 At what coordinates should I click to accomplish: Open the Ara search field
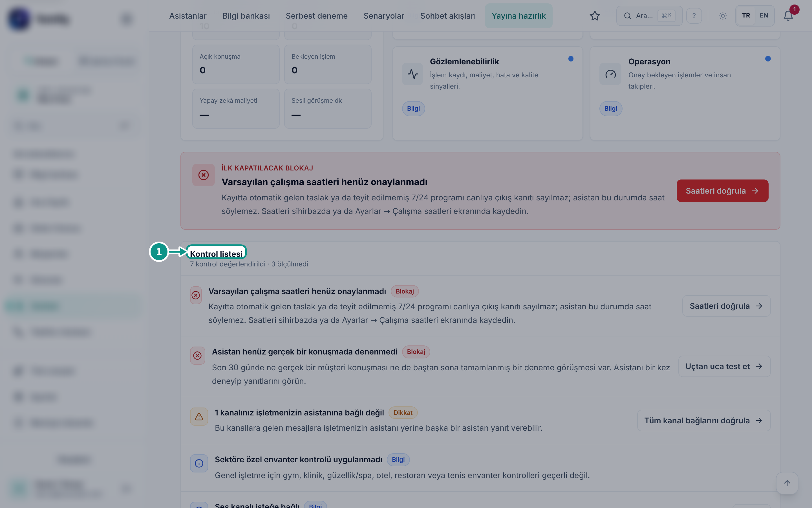tap(649, 16)
